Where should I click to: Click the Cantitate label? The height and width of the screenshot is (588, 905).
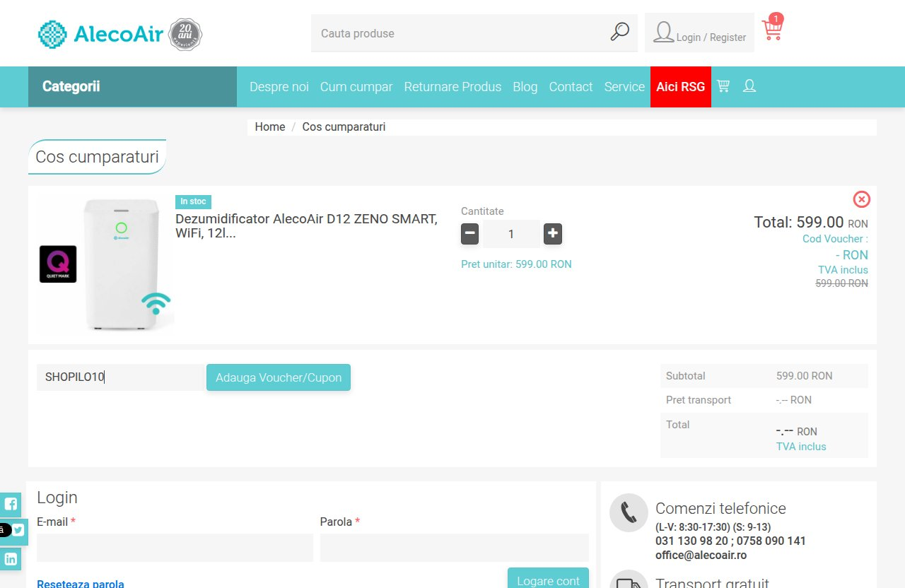click(x=482, y=211)
